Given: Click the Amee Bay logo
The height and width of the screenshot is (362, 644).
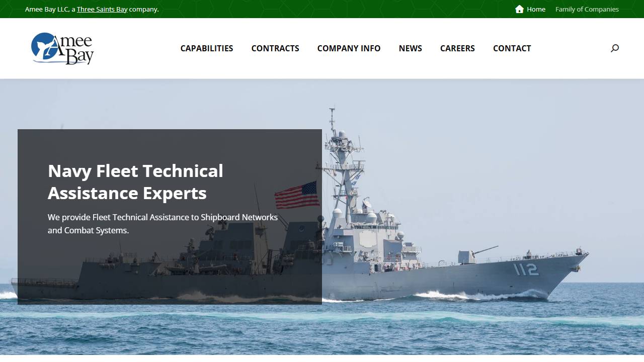Looking at the screenshot, I should (62, 48).
